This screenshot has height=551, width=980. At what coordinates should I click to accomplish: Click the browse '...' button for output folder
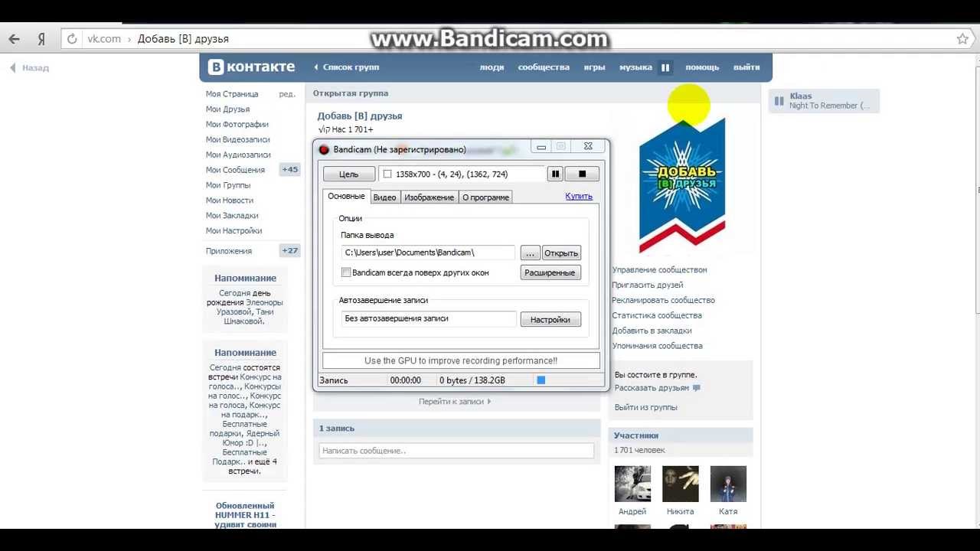(x=530, y=253)
